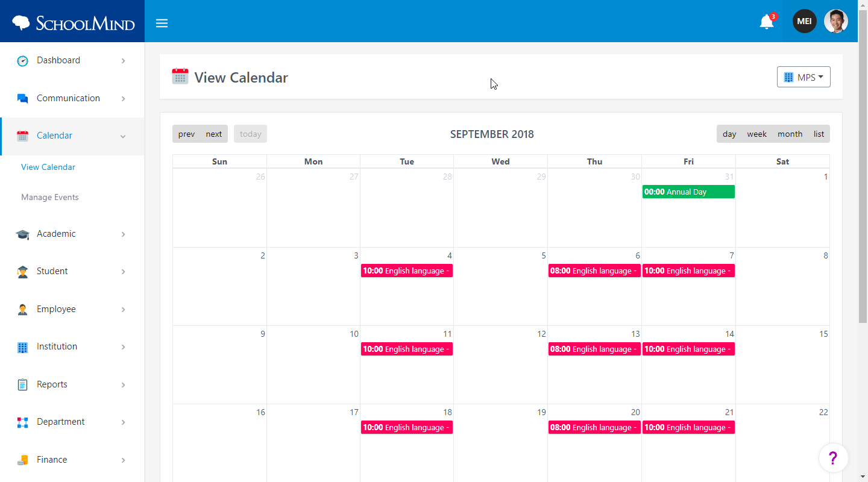Expand the Employee sidebar menu
Image resolution: width=868 pixels, height=482 pixels.
coord(72,309)
